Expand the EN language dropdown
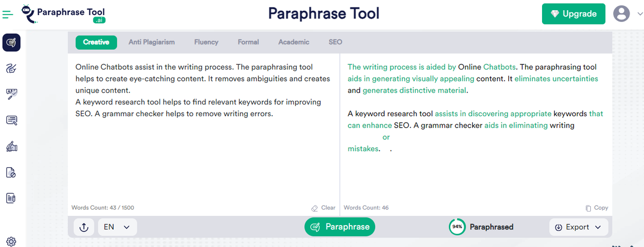 tap(117, 227)
